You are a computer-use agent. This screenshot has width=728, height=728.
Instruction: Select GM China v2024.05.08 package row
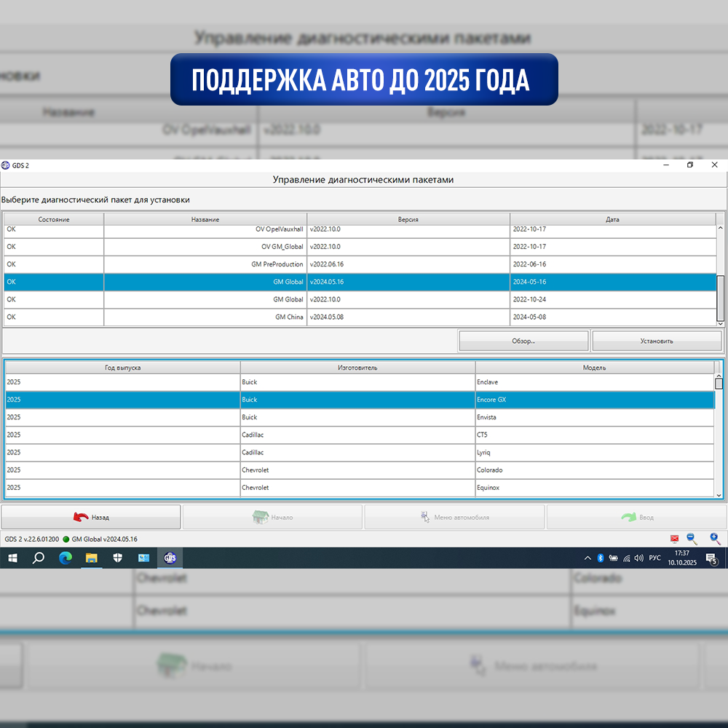point(291,317)
